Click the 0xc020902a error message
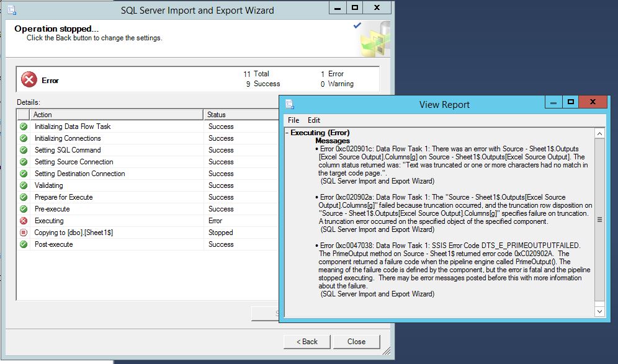Viewport: 618px width, 364px height. pos(454,213)
